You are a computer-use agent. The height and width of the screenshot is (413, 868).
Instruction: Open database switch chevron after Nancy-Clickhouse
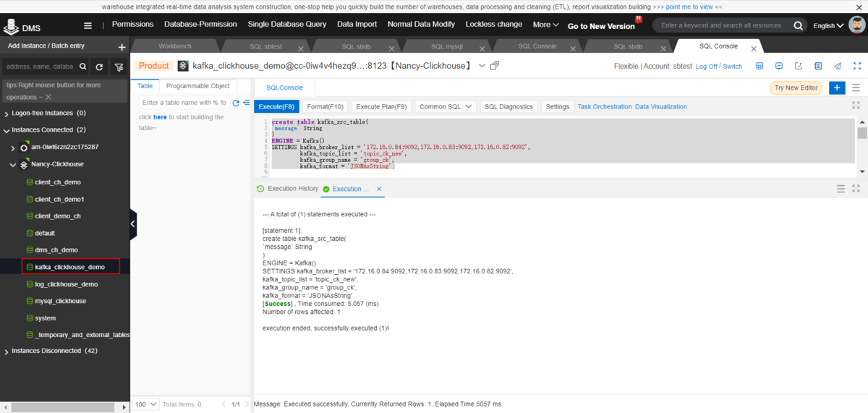click(x=482, y=66)
